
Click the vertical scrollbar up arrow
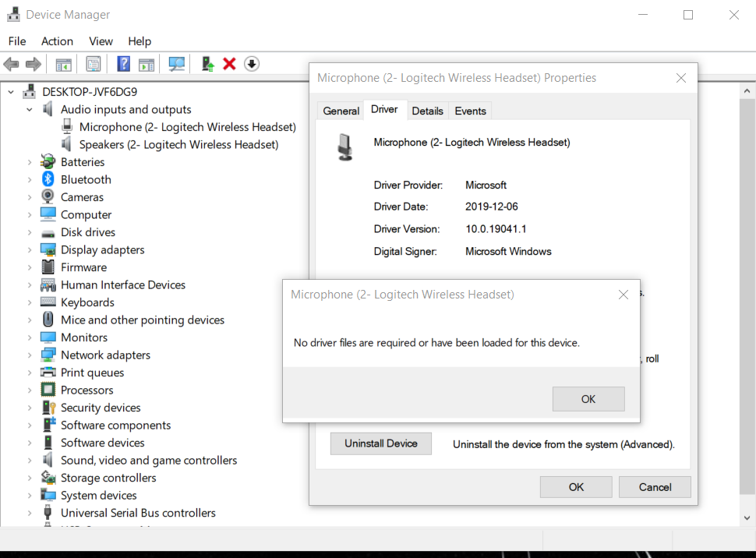point(747,90)
